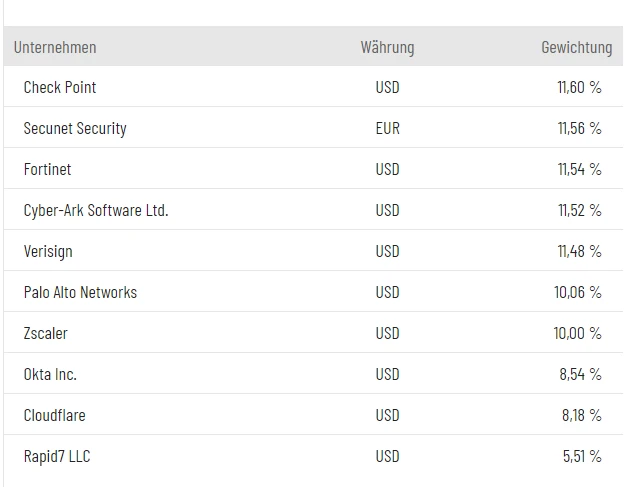Click the 5,51 % weighting value
The image size is (635, 487).
click(x=582, y=457)
